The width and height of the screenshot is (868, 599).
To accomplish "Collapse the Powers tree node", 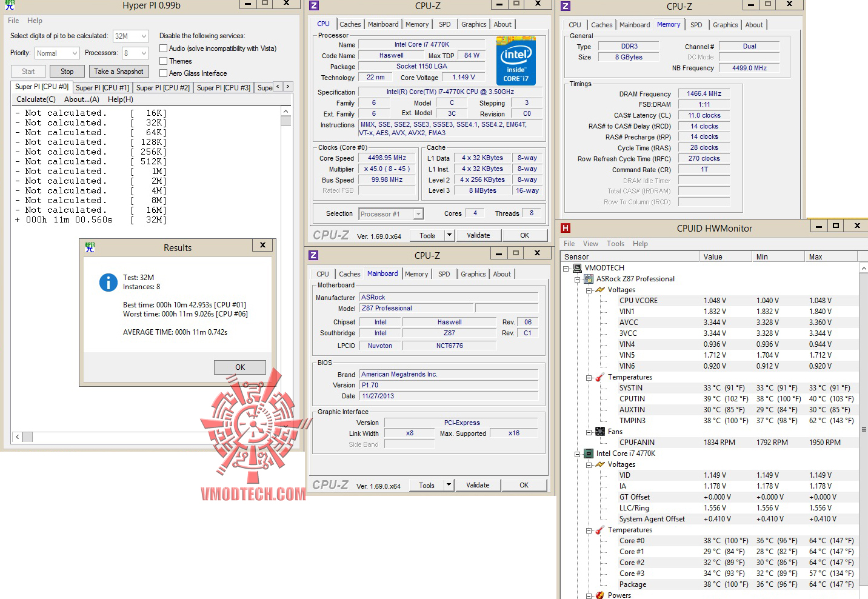I will tap(589, 595).
